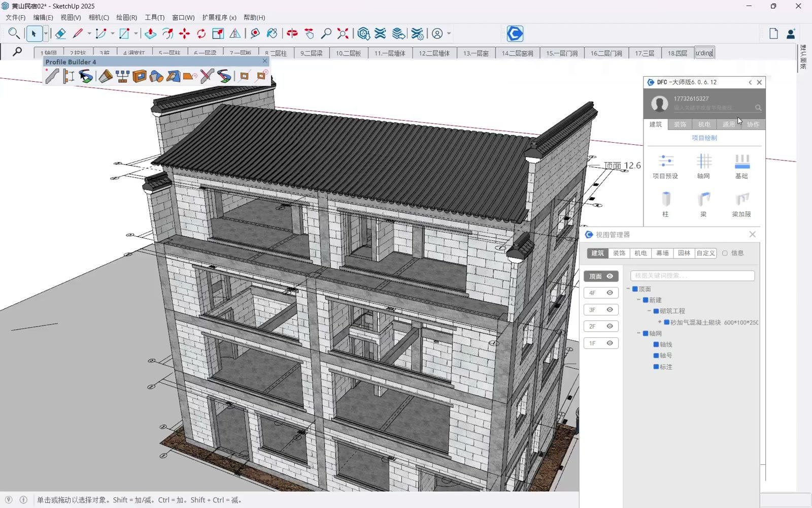Image resolution: width=812 pixels, height=508 pixels.
Task: Select the Rotate tool
Action: [201, 34]
